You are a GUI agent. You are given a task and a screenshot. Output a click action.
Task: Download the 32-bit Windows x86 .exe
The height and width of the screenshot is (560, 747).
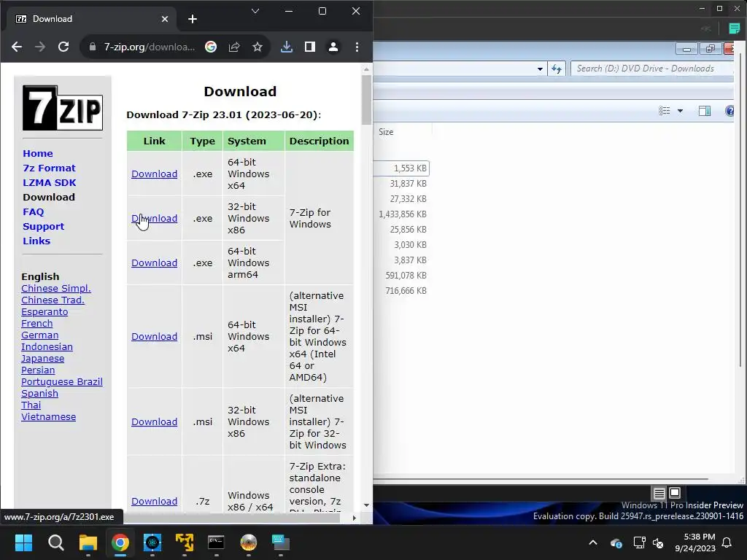click(155, 218)
